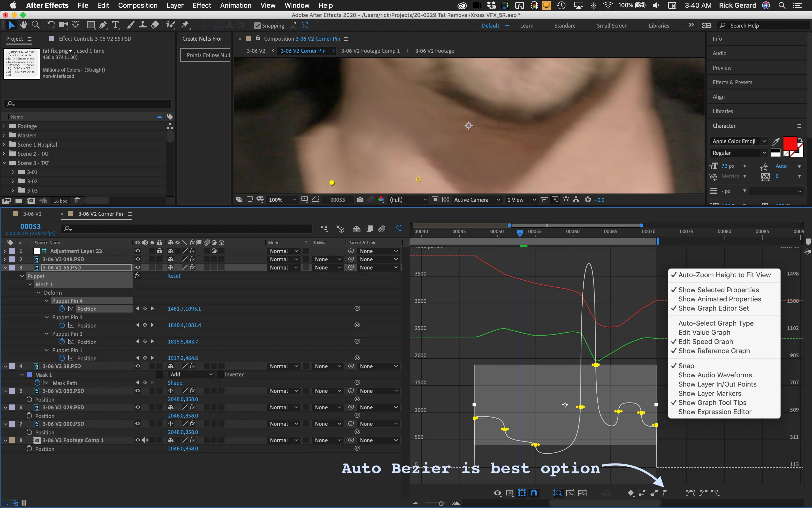Screen dimensions: 812x508
Task: Toggle lock on Adjustment Layer 23
Action: pyautogui.click(x=159, y=251)
